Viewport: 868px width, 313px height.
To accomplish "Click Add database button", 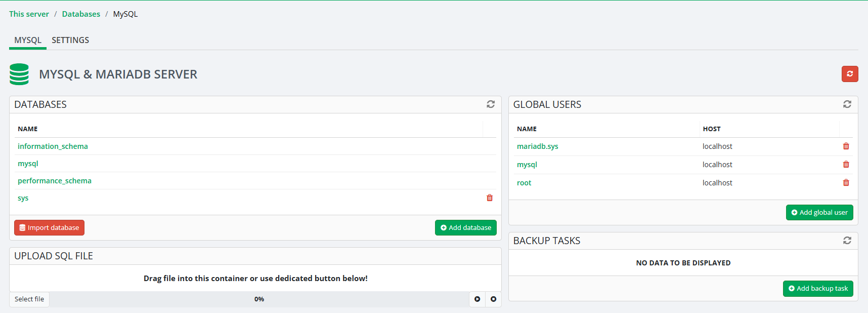I will tap(466, 228).
